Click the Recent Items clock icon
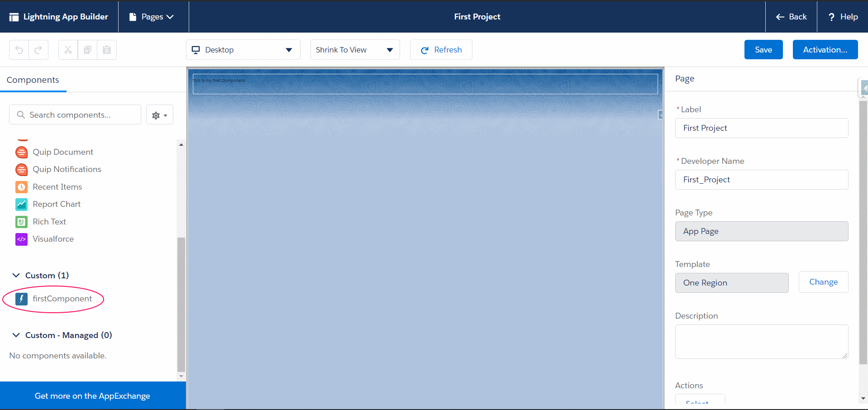The height and width of the screenshot is (410, 868). click(x=21, y=187)
